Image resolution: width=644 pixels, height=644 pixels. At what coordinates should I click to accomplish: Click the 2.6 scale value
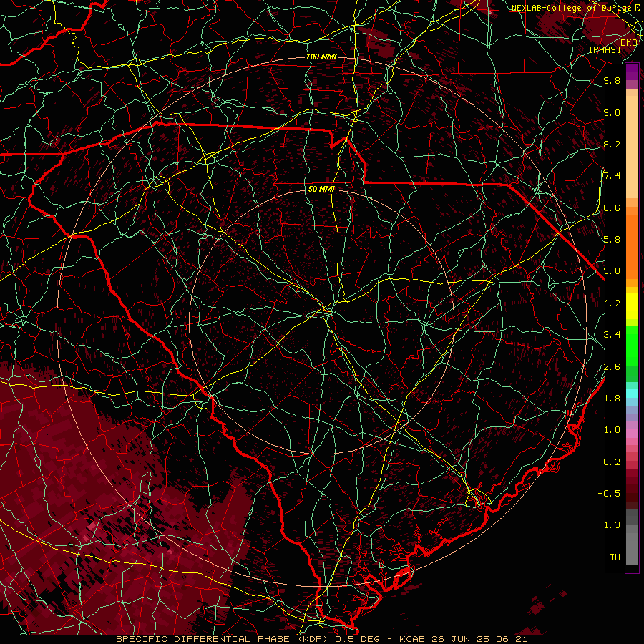pos(612,367)
